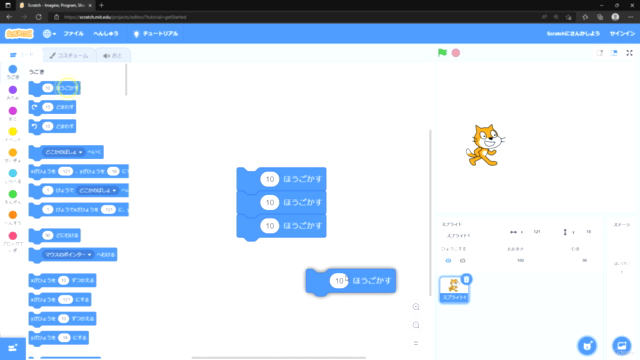Click the green flag to run
This screenshot has height=360, width=640.
coord(442,53)
